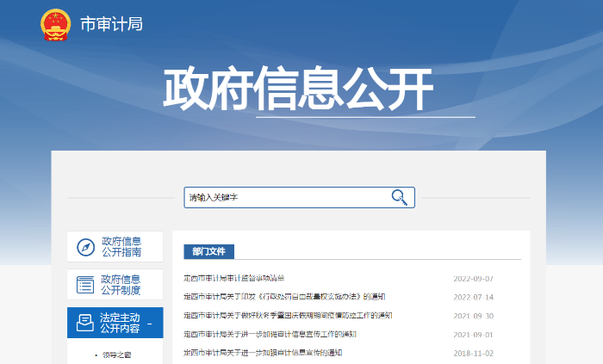Select the 部门文件 tab header
This screenshot has width=603, height=364.
[x=208, y=251]
